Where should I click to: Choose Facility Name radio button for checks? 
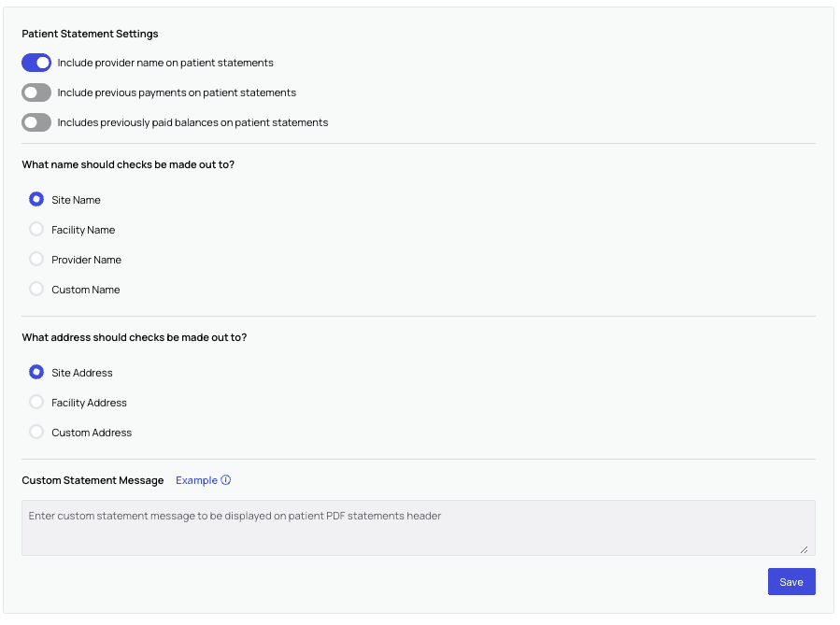36,229
